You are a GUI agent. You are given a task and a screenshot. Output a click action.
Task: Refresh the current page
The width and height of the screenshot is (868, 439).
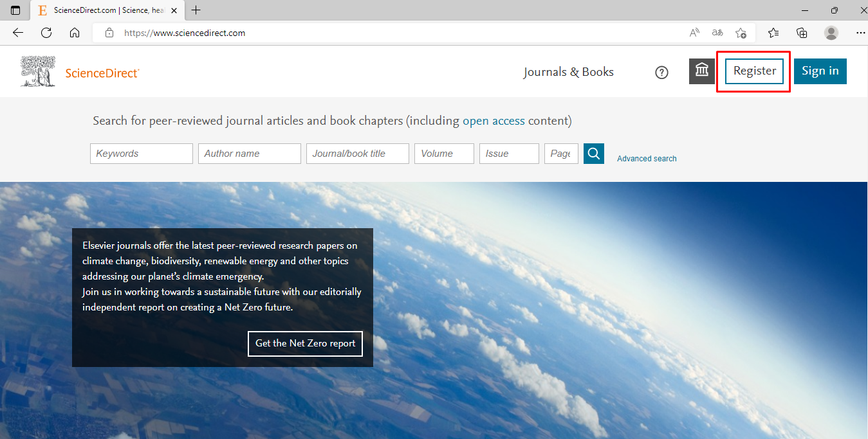(46, 33)
